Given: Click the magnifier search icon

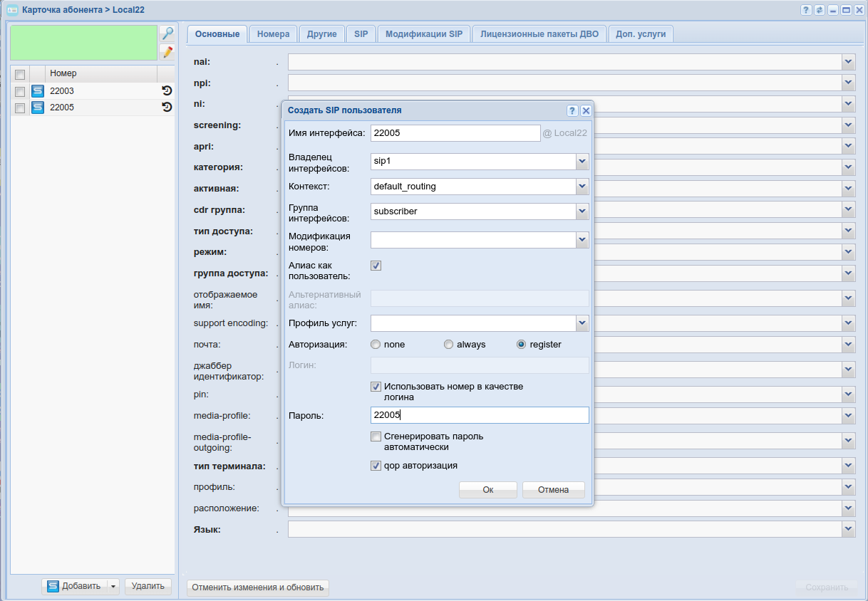Looking at the screenshot, I should 167,33.
